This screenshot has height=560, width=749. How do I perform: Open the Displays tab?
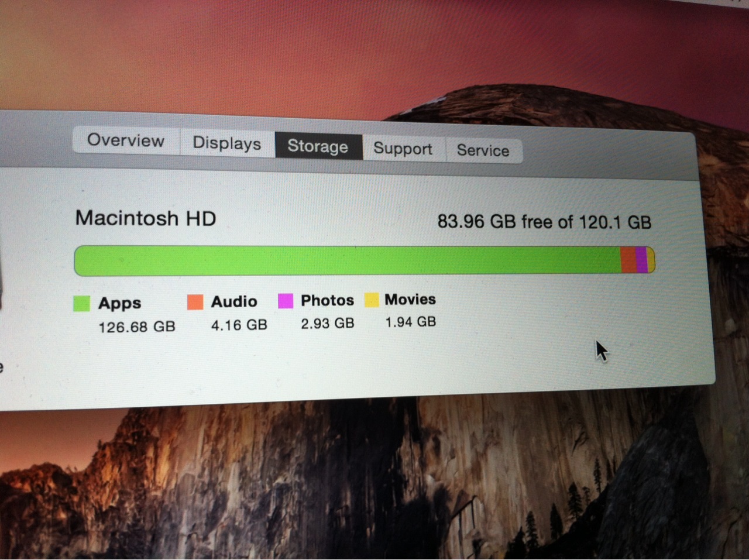pyautogui.click(x=227, y=143)
